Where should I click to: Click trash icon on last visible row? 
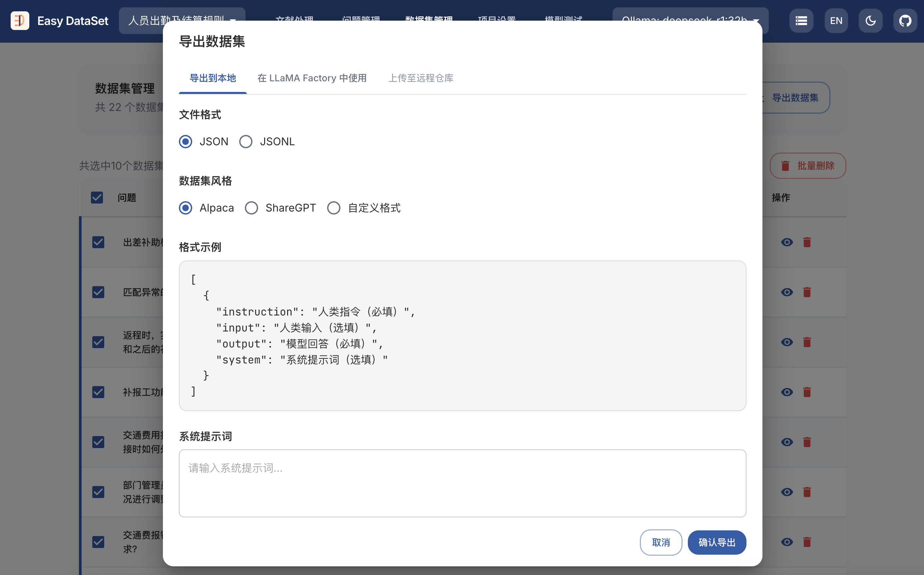(x=807, y=542)
